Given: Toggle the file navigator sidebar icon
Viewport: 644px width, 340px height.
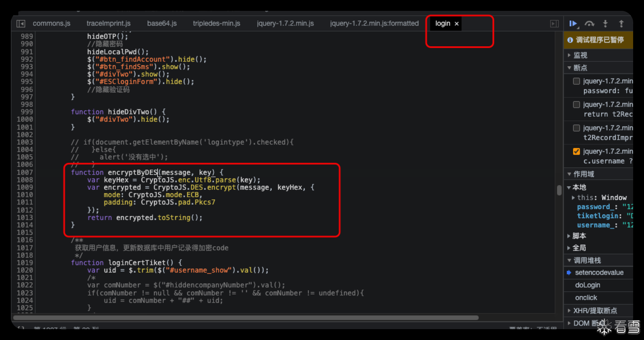Looking at the screenshot, I should pos(21,24).
